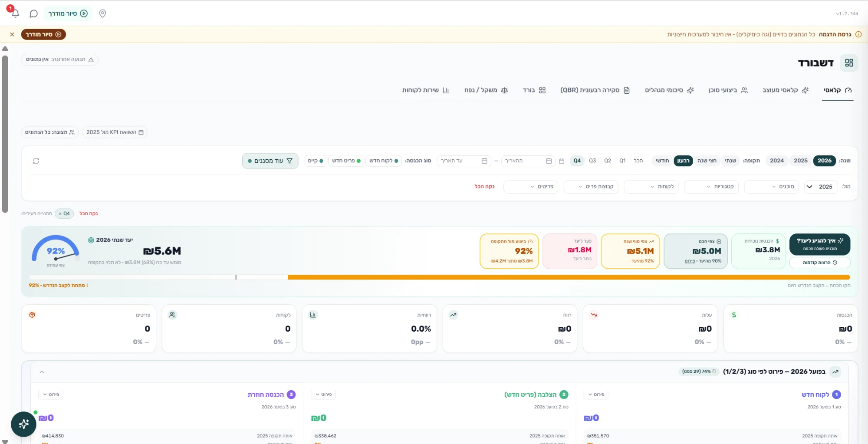Open the לקוחות dropdown
Viewport: 868px width, 444px height.
pyautogui.click(x=651, y=187)
